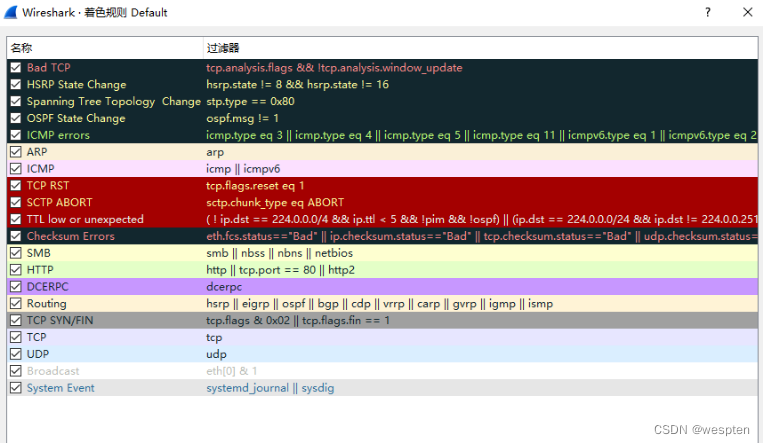Disable the Checksum Errors checkbox
The height and width of the screenshot is (446, 765).
point(16,236)
